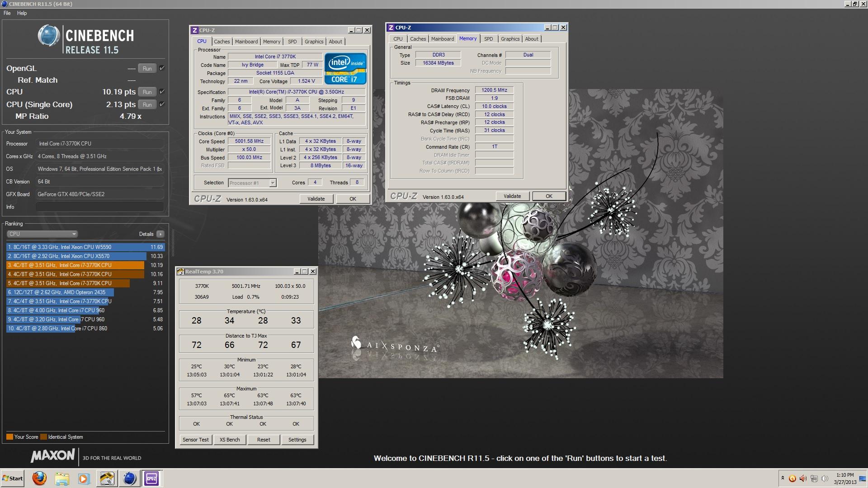The width and height of the screenshot is (868, 488).
Task: Select ranking row 1 Xeon W5590
Action: pos(85,247)
